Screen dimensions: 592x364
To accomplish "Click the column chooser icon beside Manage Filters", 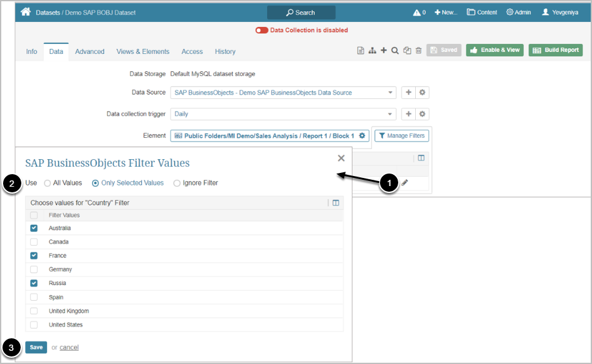I will pos(421,158).
